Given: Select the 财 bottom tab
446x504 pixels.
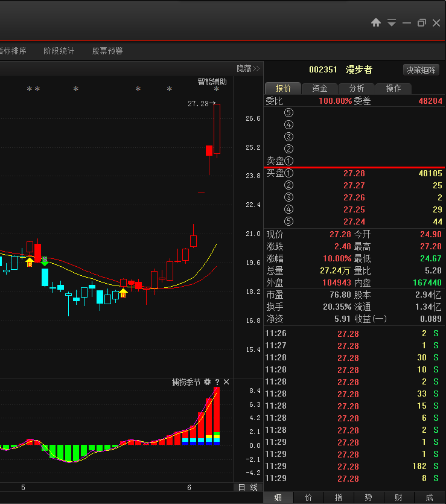Looking at the screenshot, I should [399, 497].
